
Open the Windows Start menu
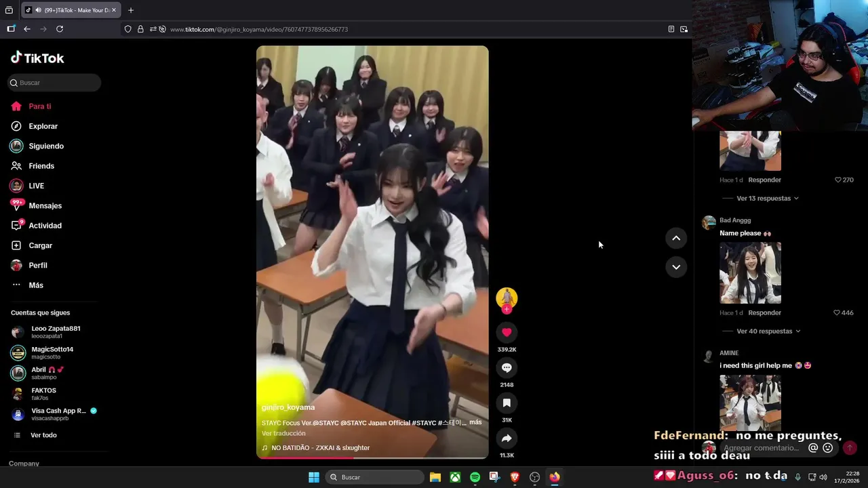pyautogui.click(x=314, y=477)
